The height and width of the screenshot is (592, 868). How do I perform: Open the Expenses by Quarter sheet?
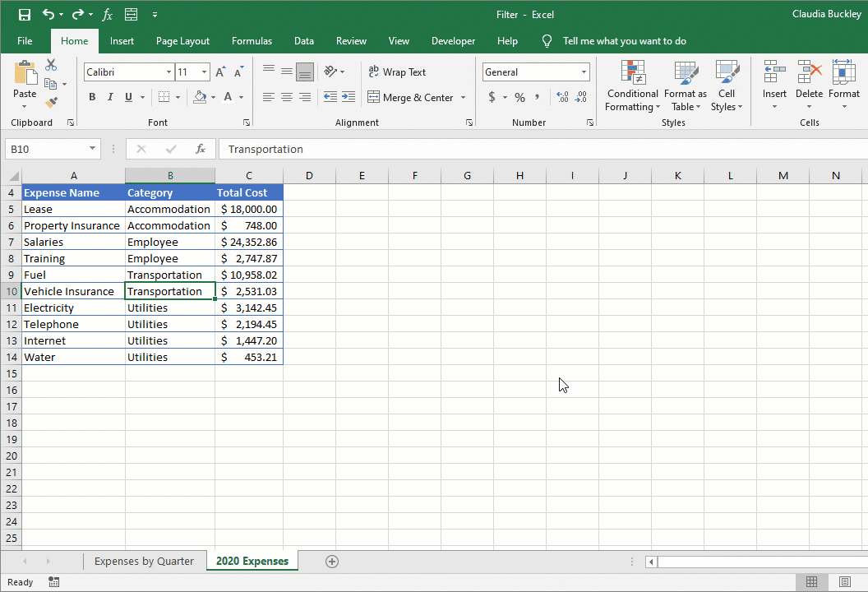(x=144, y=561)
